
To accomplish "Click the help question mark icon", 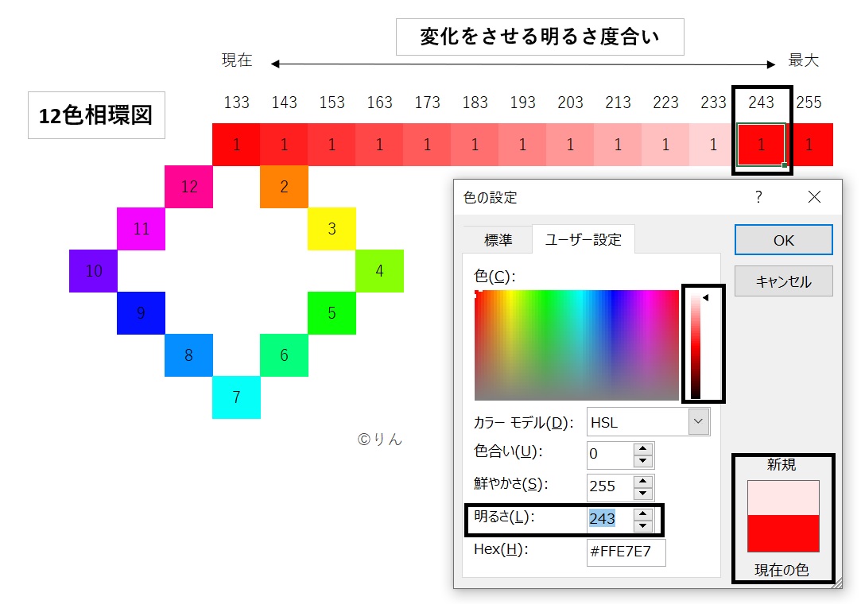I will tap(758, 197).
